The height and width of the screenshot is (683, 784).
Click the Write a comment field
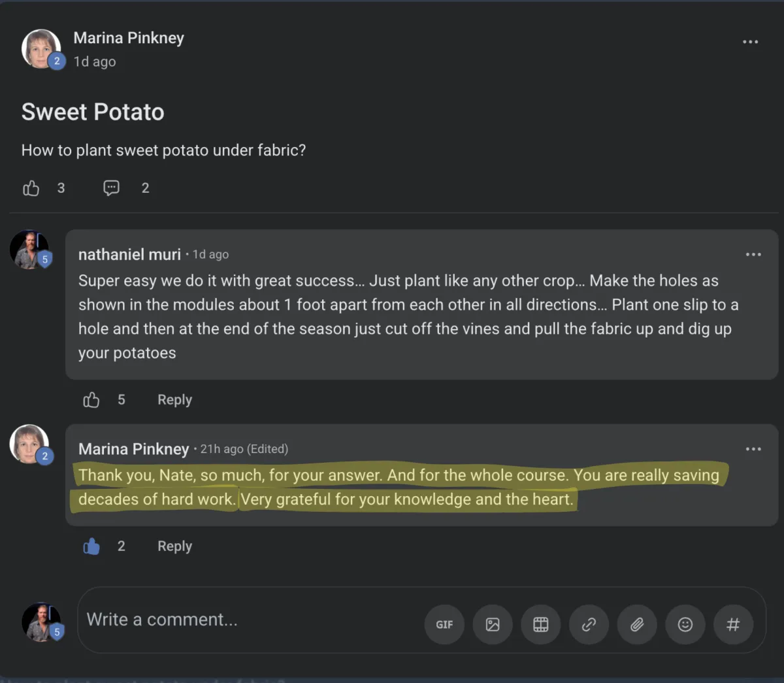(x=248, y=620)
